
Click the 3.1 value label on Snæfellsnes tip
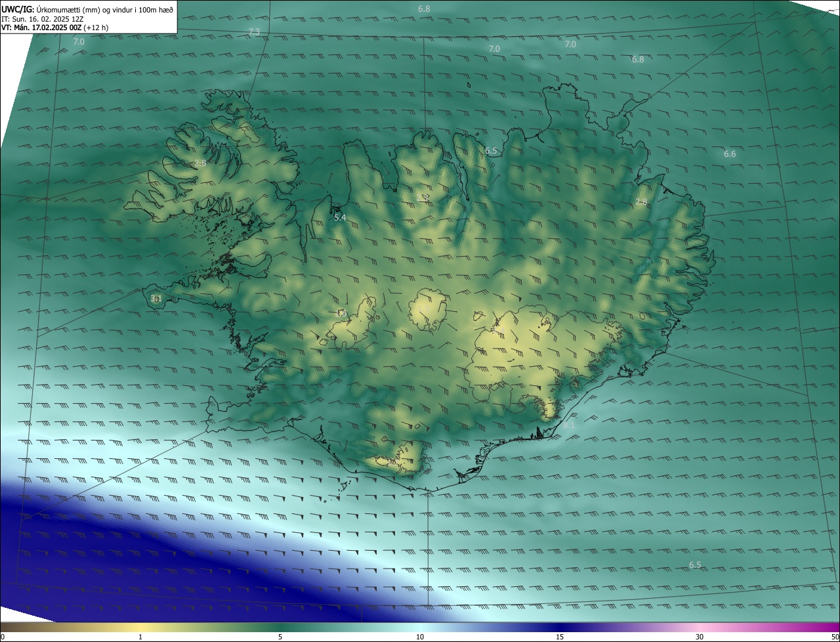click(156, 299)
